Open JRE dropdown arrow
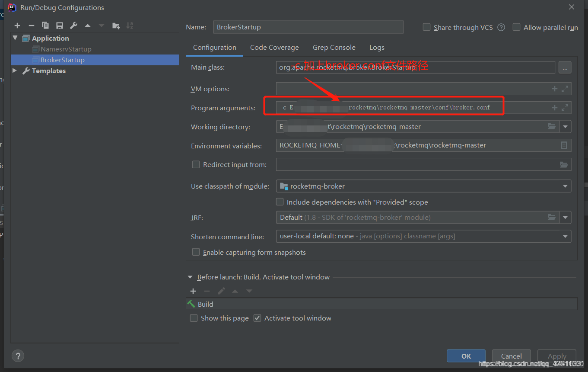This screenshot has width=588, height=372. pyautogui.click(x=565, y=217)
